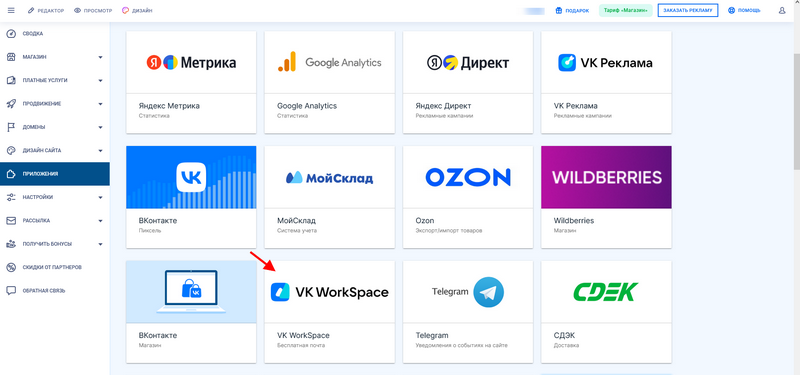Click the Настройки sliders icon
Screen dimensions: 800x375
(11, 197)
